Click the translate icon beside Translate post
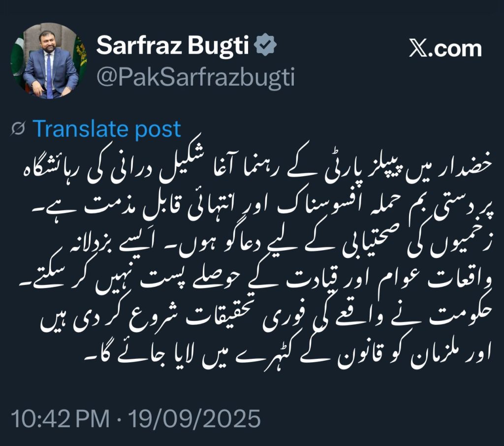 (18, 129)
